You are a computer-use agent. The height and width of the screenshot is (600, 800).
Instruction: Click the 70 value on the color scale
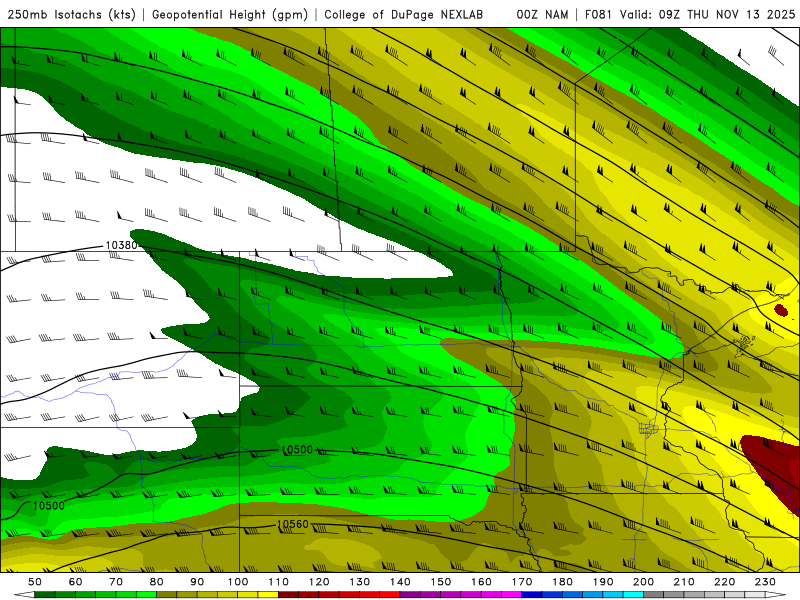point(116,582)
